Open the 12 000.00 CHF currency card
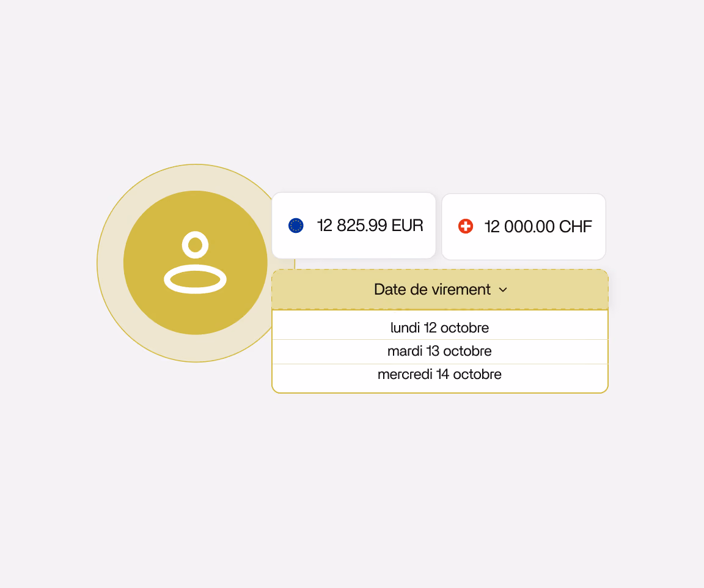704x588 pixels. coord(524,226)
